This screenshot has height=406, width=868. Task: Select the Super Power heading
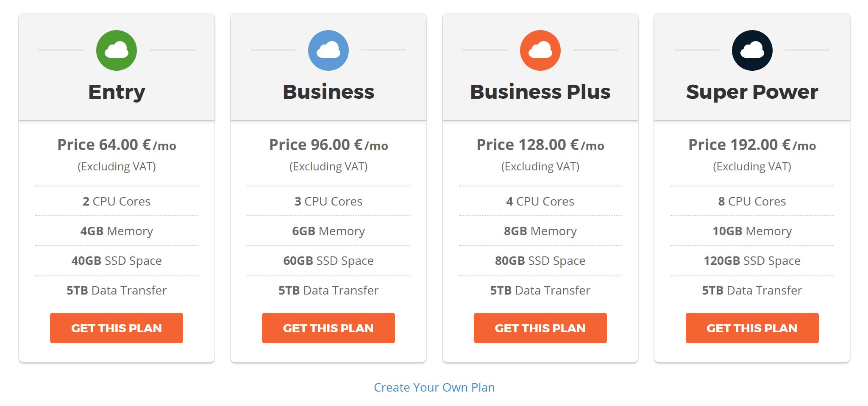click(752, 92)
